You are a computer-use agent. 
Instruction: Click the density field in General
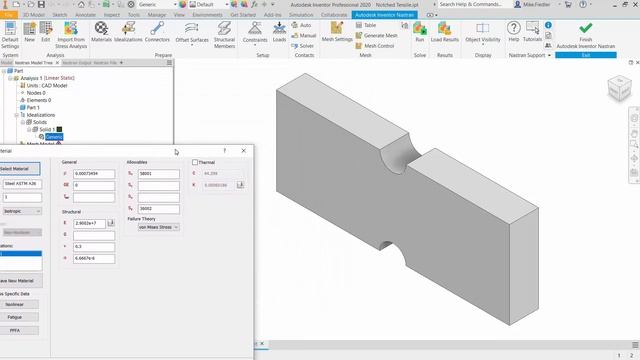coord(94,174)
